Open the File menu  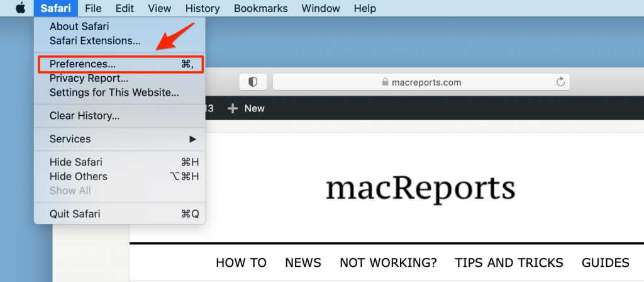[x=93, y=8]
